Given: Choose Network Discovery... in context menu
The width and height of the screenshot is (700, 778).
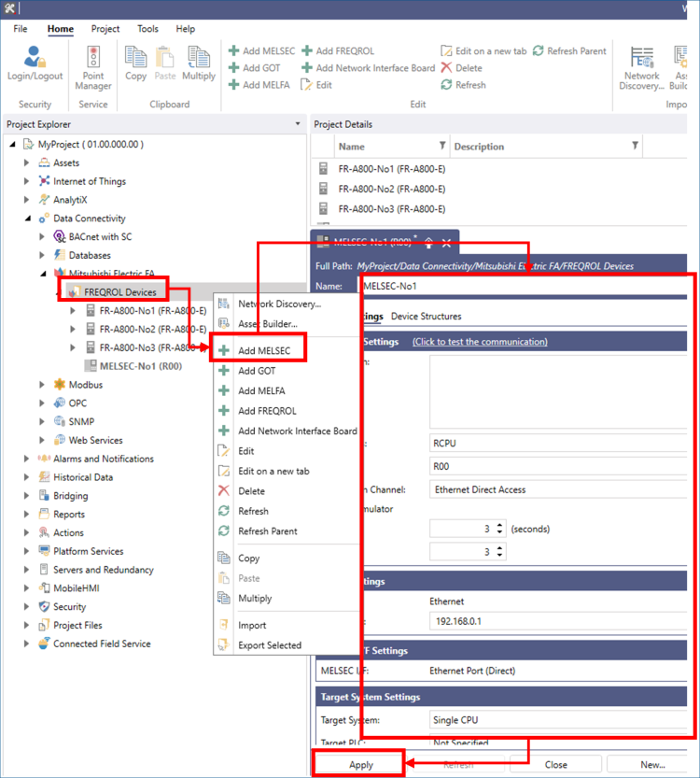Looking at the screenshot, I should point(280,304).
